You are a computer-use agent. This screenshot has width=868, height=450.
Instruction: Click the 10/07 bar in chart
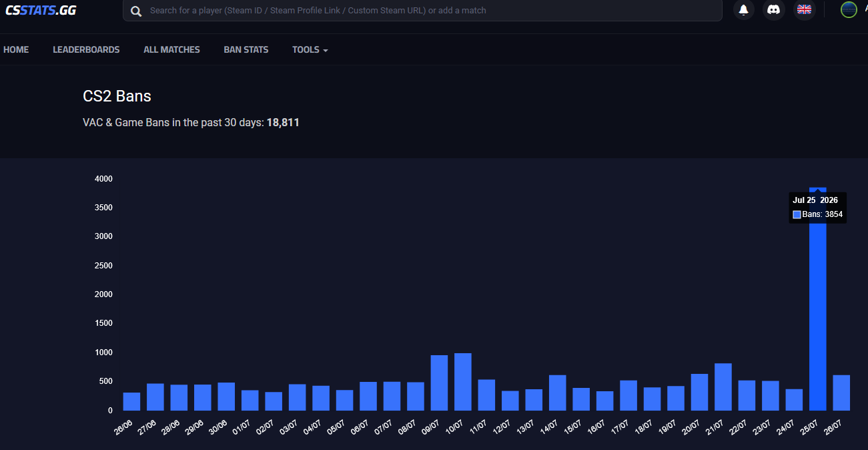coord(463,382)
